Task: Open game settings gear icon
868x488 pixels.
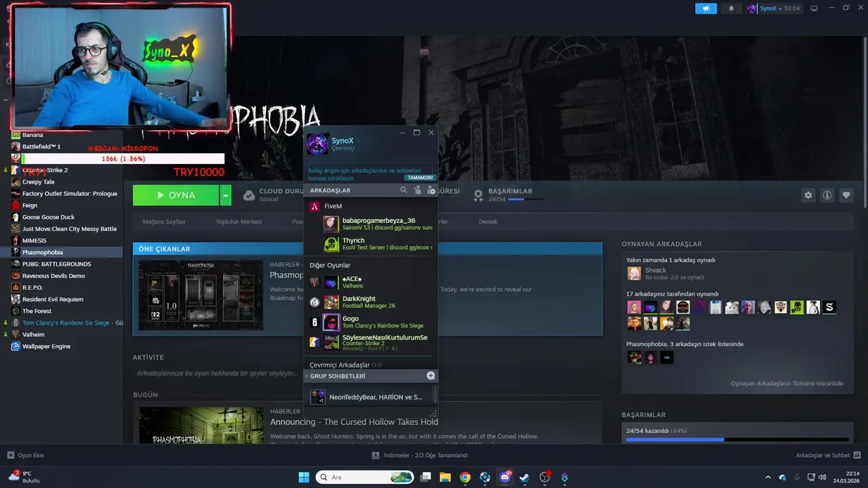Action: [x=808, y=195]
